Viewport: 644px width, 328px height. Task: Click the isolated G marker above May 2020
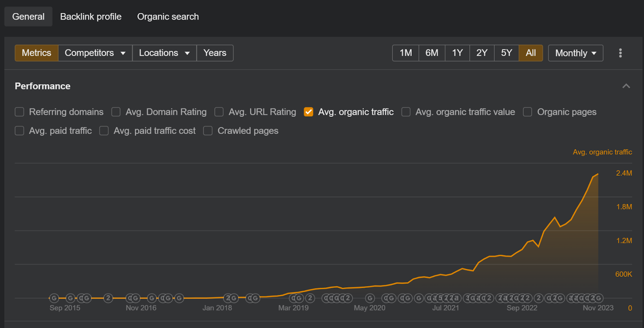pyautogui.click(x=370, y=298)
